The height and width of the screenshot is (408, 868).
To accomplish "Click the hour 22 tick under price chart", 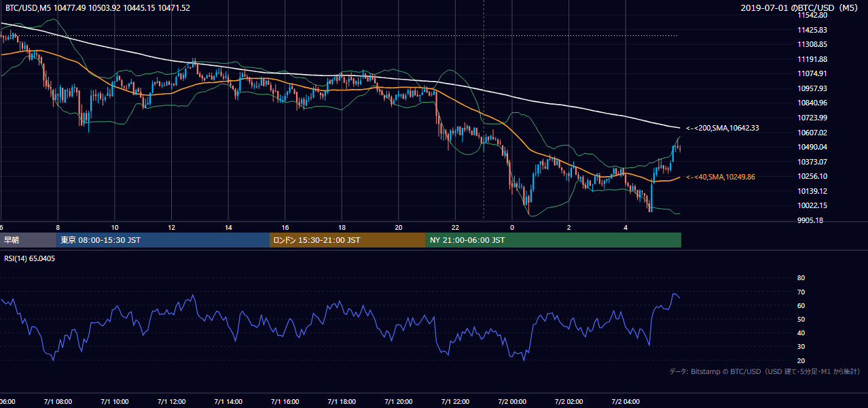I will [x=455, y=227].
